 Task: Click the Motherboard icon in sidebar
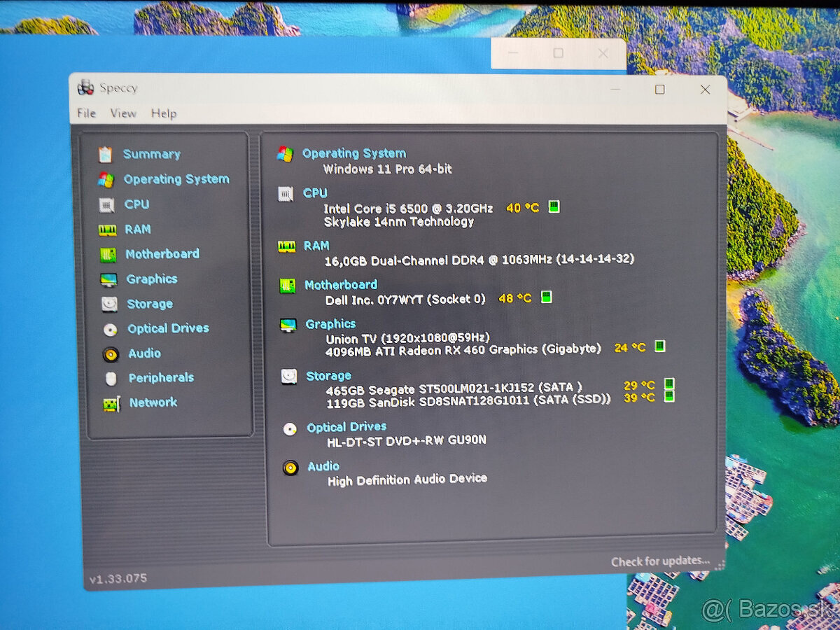[108, 255]
